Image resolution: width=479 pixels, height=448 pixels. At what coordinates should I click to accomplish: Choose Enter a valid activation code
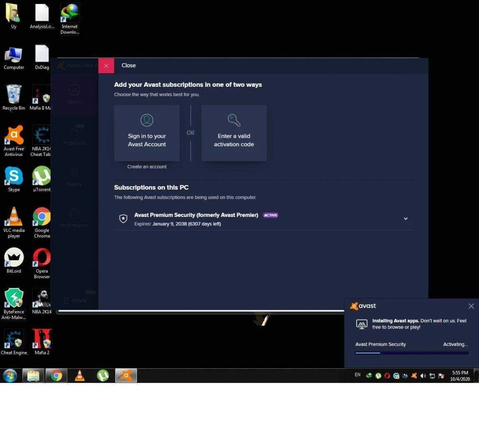tap(234, 133)
